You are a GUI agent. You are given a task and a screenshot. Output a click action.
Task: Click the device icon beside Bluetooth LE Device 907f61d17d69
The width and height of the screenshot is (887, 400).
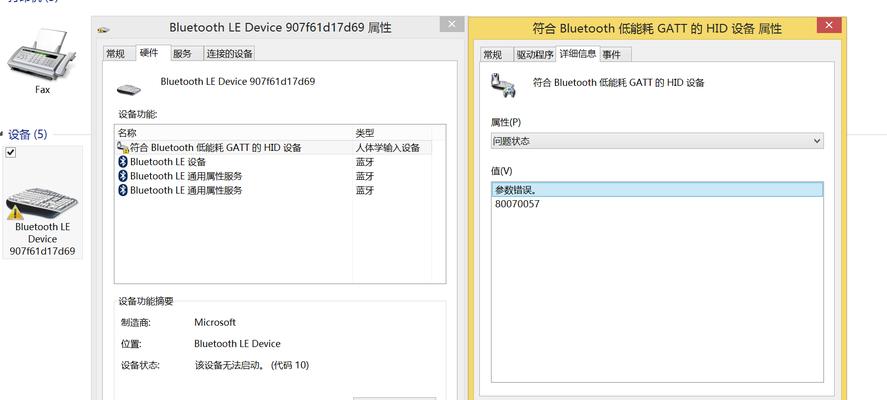128,89
